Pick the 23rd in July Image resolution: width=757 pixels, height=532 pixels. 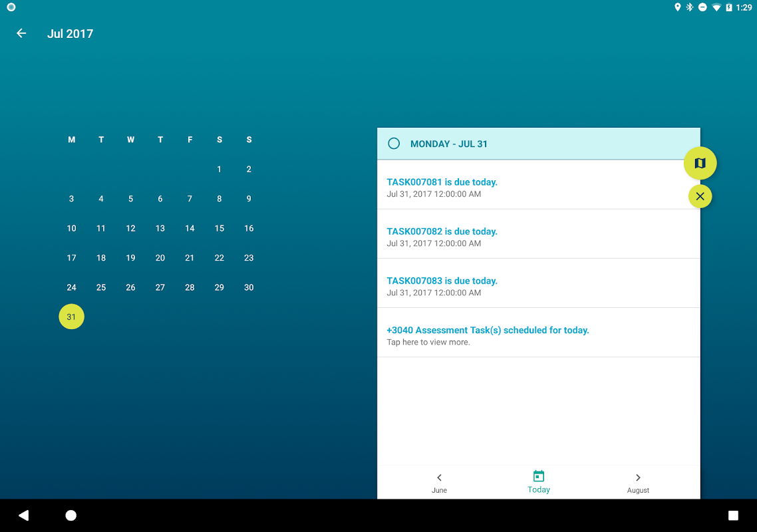pos(249,258)
